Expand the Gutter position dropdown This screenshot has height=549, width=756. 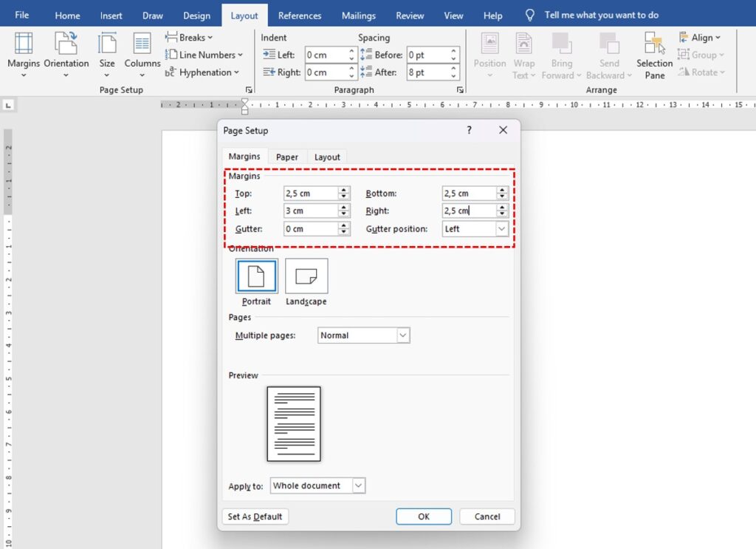[x=502, y=229]
